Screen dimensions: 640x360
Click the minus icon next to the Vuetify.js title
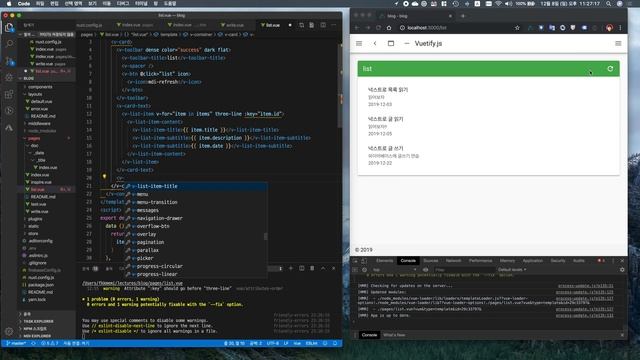tap(407, 43)
